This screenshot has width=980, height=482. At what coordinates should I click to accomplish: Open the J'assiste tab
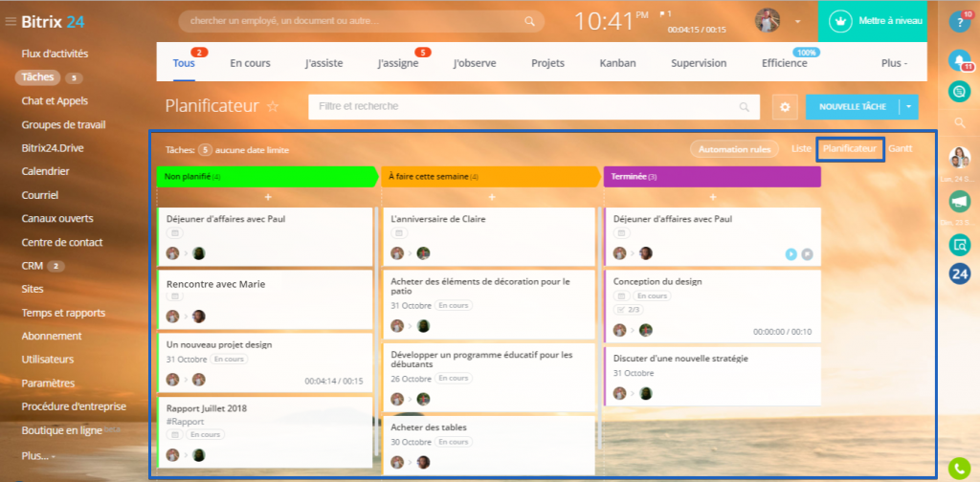(x=323, y=63)
